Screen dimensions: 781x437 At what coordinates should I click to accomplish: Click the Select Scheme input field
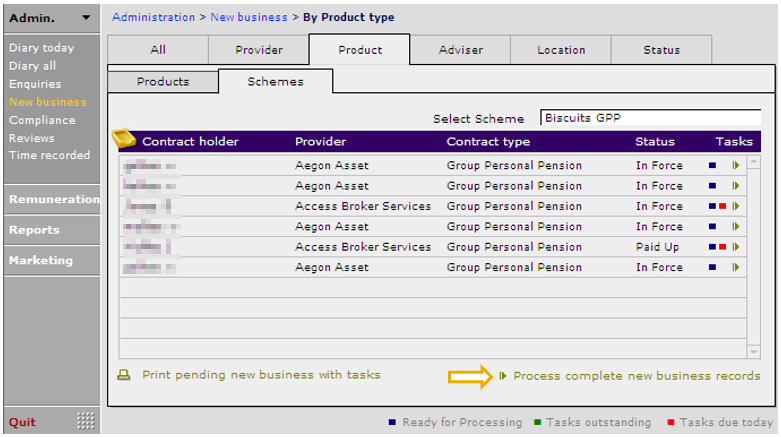650,117
